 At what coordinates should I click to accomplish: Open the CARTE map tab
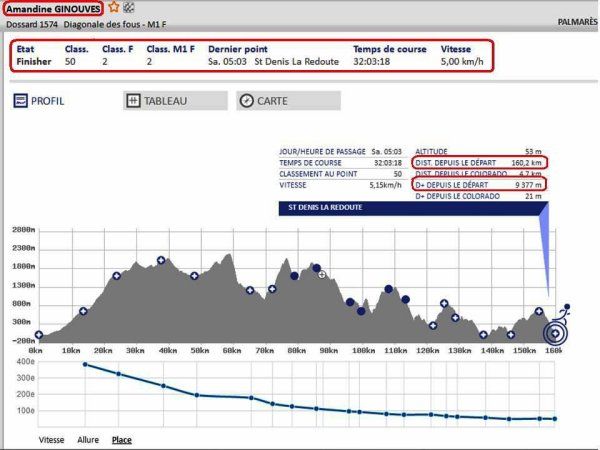pos(265,101)
